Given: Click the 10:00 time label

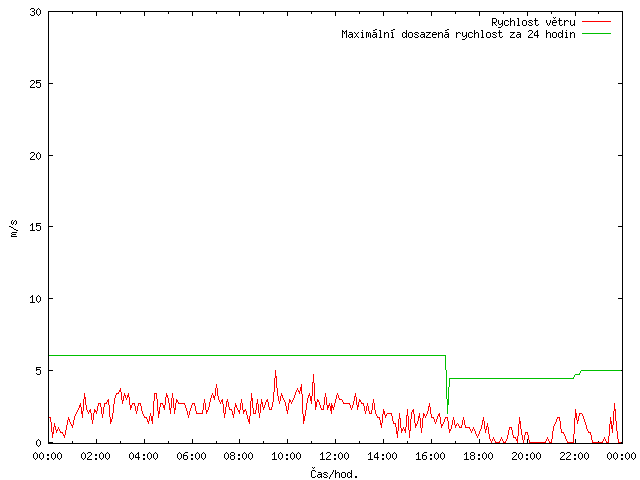Looking at the screenshot, I should (287, 456).
